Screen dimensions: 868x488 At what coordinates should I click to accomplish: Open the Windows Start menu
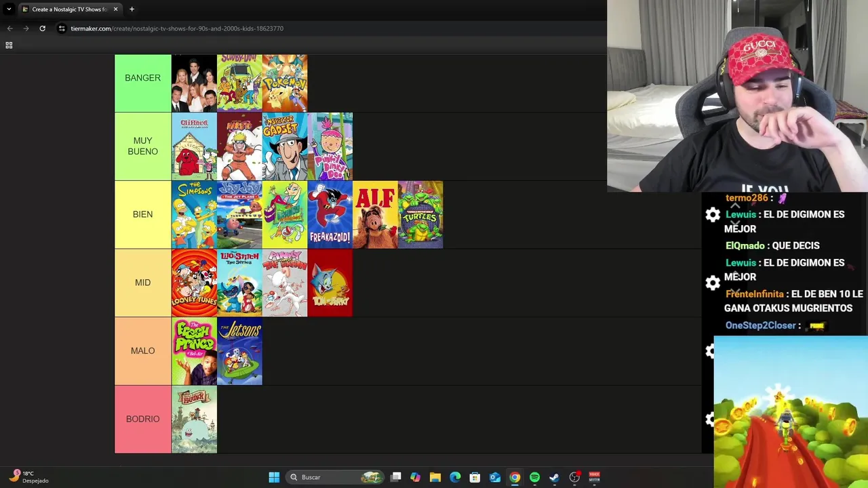pos(274,477)
